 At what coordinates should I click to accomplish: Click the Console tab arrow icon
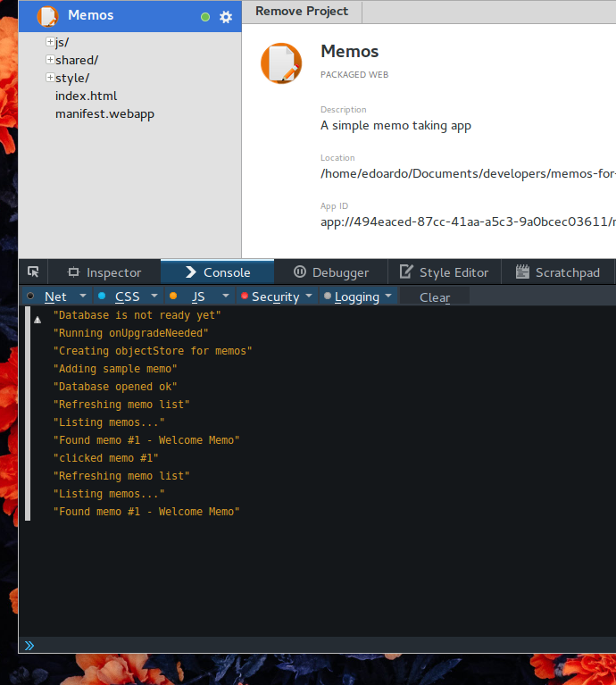191,271
